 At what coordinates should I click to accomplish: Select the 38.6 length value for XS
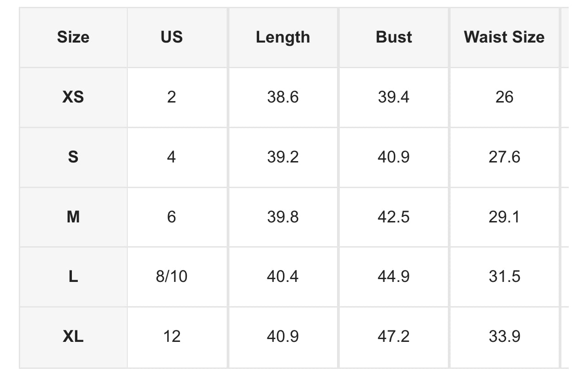coord(283,97)
